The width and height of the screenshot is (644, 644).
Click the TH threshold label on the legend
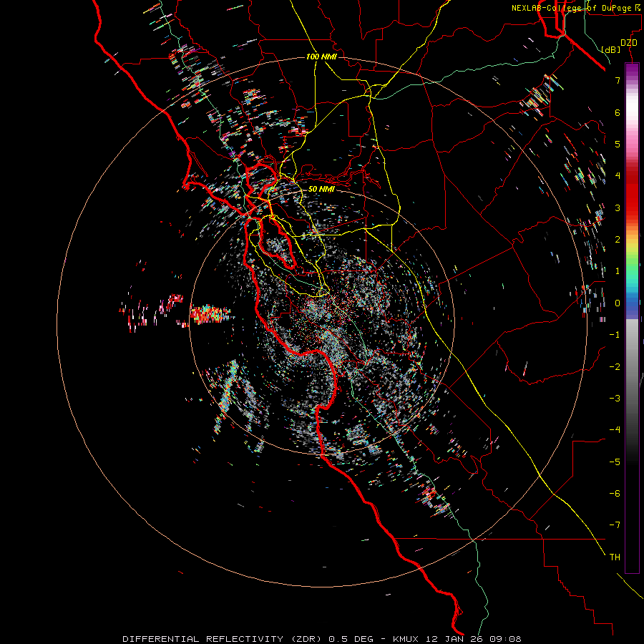pos(615,557)
